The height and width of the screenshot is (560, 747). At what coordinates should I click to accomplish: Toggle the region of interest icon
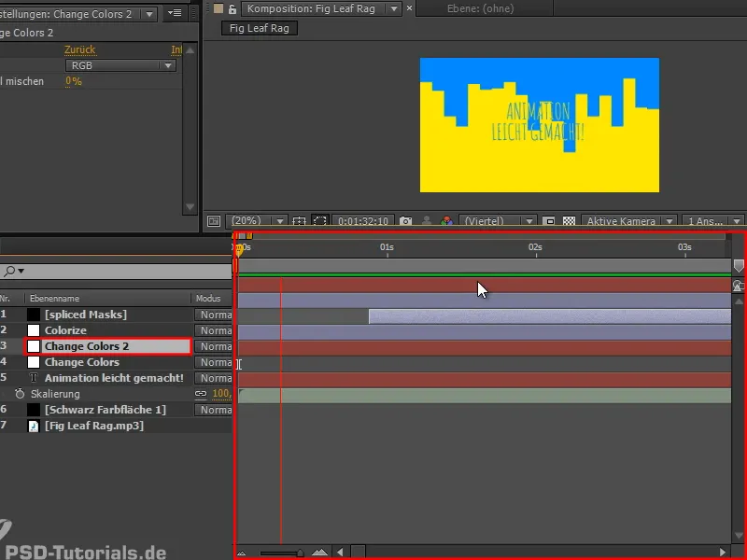coord(319,221)
